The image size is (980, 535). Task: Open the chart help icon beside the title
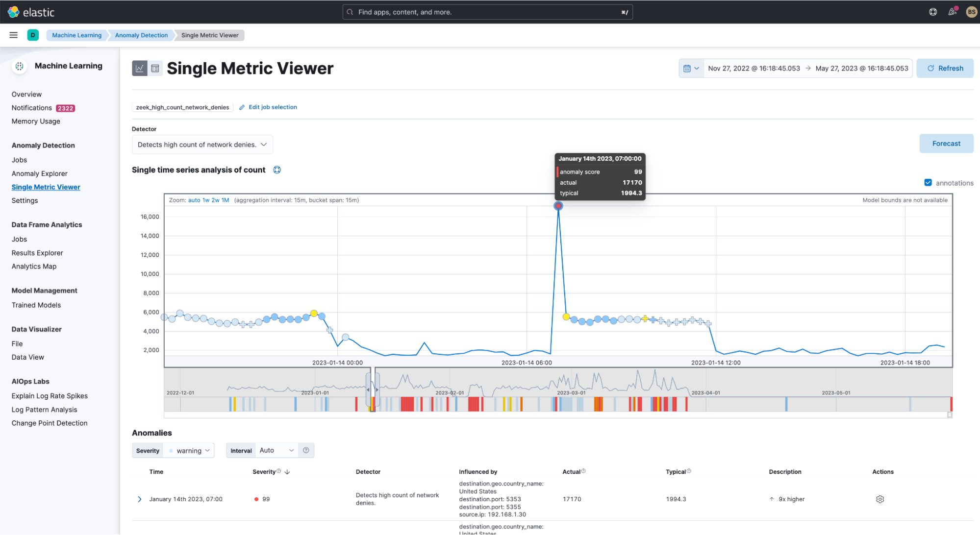click(x=277, y=170)
